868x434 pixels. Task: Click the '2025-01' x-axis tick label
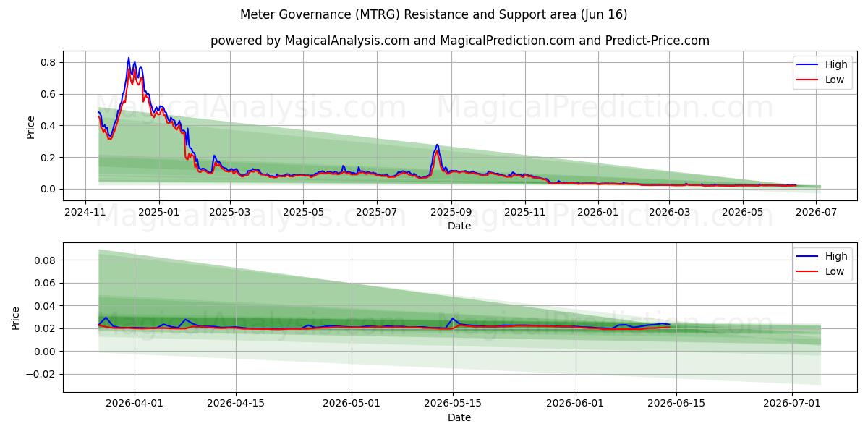(x=158, y=212)
